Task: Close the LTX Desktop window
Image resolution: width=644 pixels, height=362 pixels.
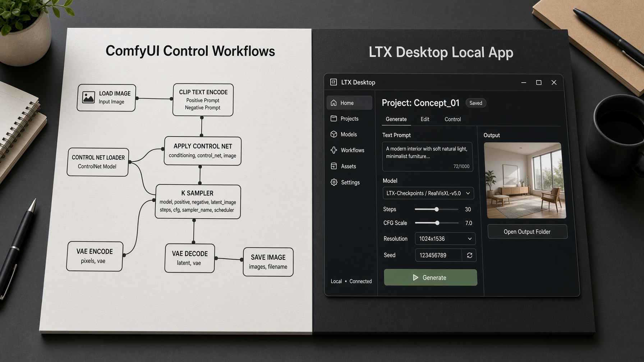Action: tap(554, 83)
